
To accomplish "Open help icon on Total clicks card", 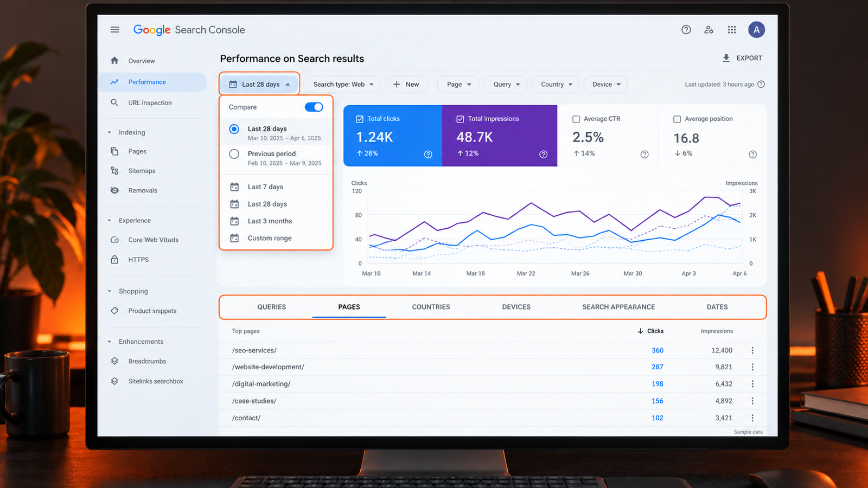I will pos(428,155).
